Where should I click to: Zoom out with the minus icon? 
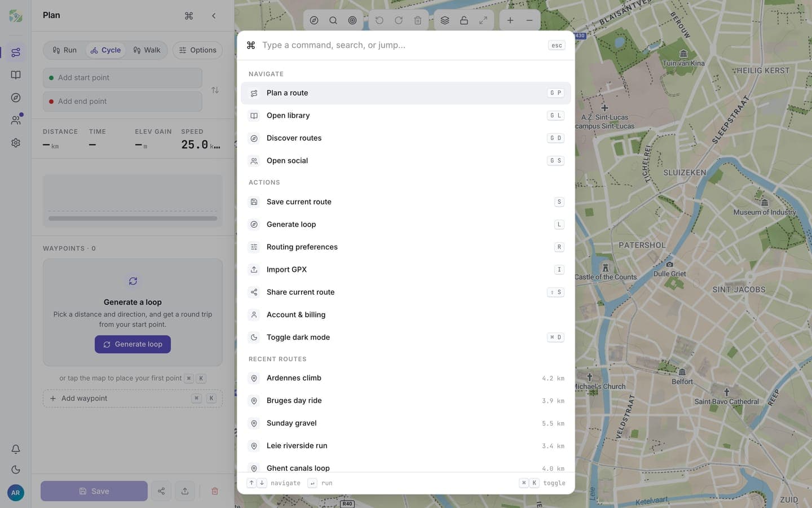pyautogui.click(x=529, y=20)
